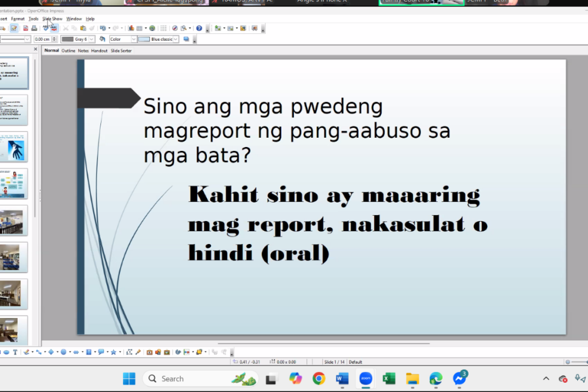Open the Gray 6 line color dropdown
The width and height of the screenshot is (588, 392).
pyautogui.click(x=92, y=39)
